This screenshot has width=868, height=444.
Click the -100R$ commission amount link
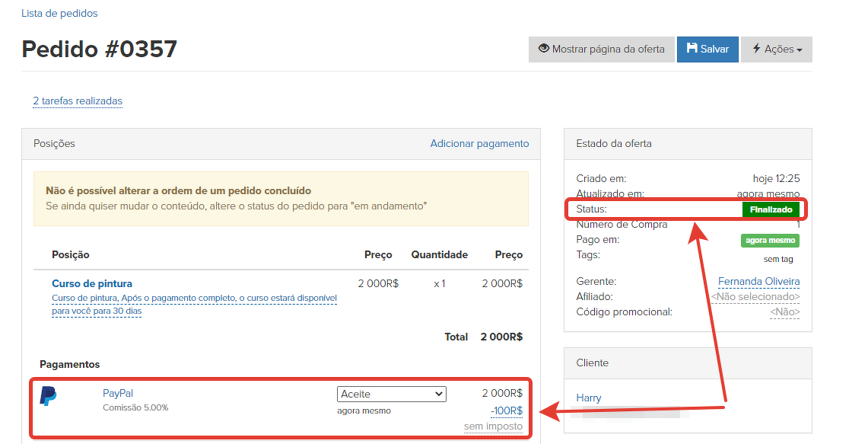506,411
